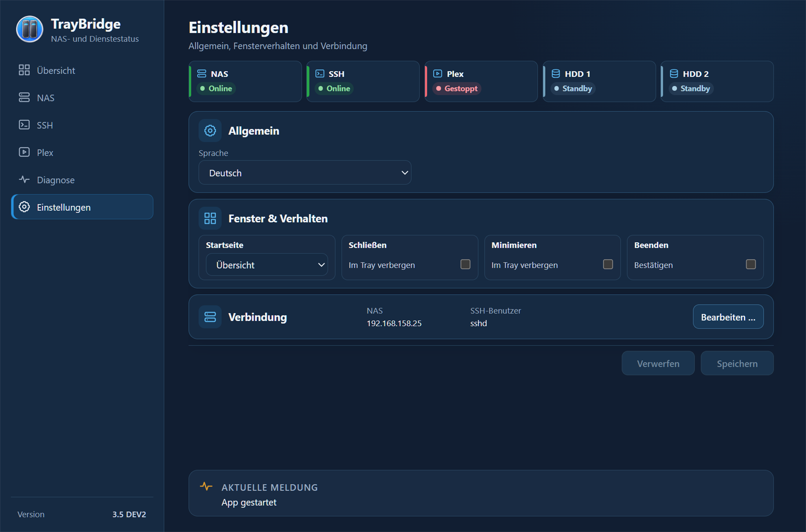This screenshot has height=532, width=806.
Task: Open the Plex sidebar page
Action: point(82,153)
